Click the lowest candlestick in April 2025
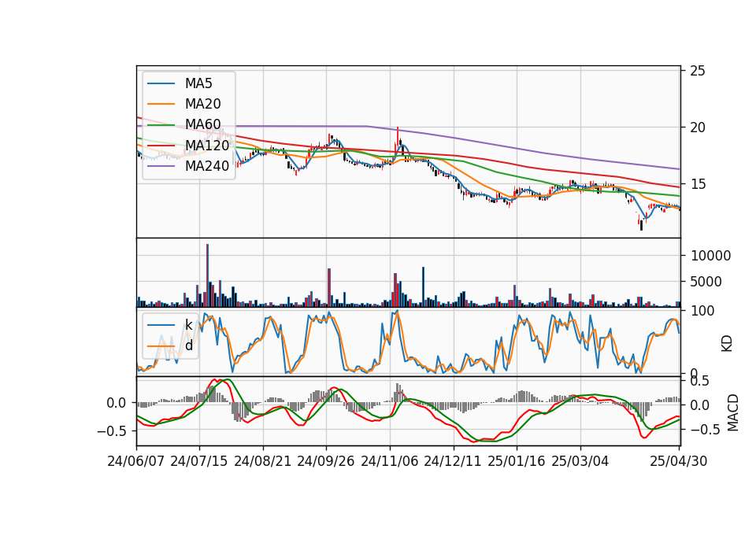 tap(641, 224)
